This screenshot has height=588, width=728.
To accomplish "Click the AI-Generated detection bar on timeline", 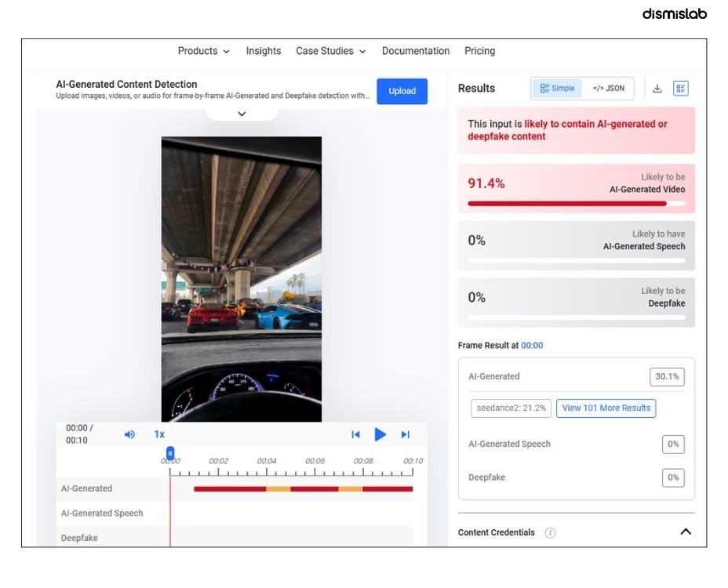I will (x=303, y=488).
